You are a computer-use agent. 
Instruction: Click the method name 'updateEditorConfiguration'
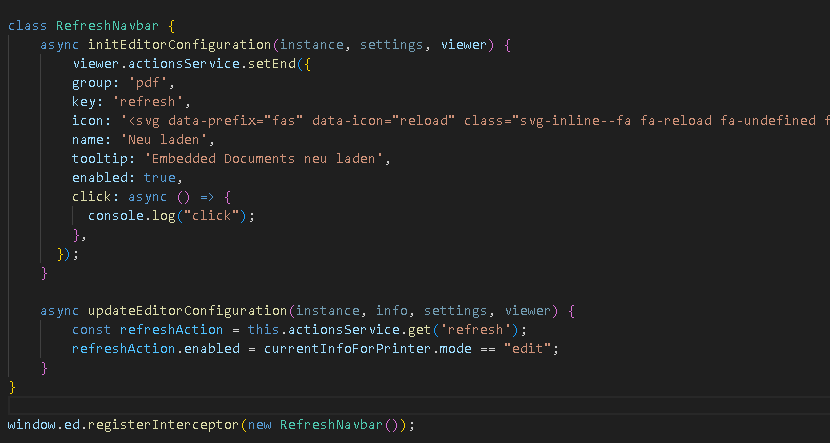coord(188,311)
